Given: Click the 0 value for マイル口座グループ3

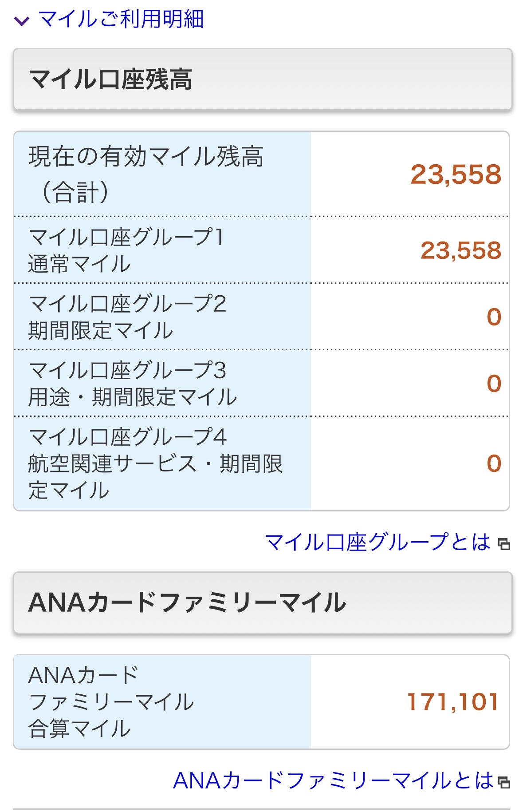Looking at the screenshot, I should click(x=494, y=384).
